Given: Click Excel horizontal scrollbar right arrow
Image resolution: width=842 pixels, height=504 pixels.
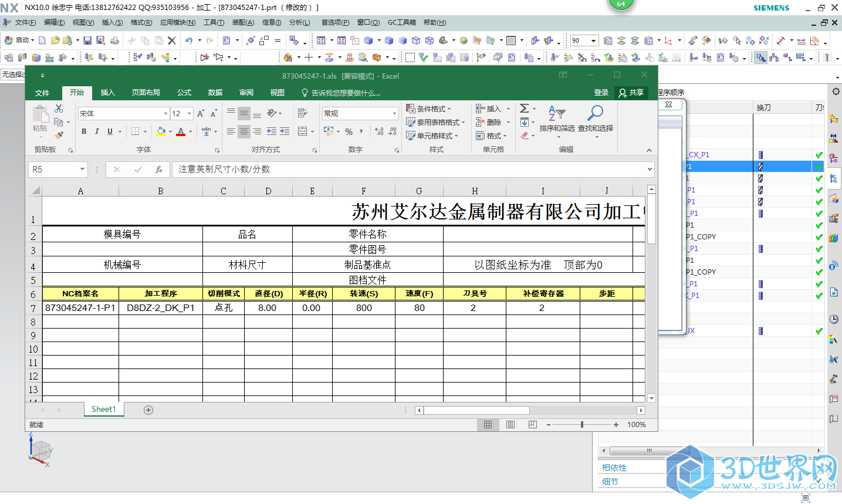Looking at the screenshot, I should (x=641, y=411).
